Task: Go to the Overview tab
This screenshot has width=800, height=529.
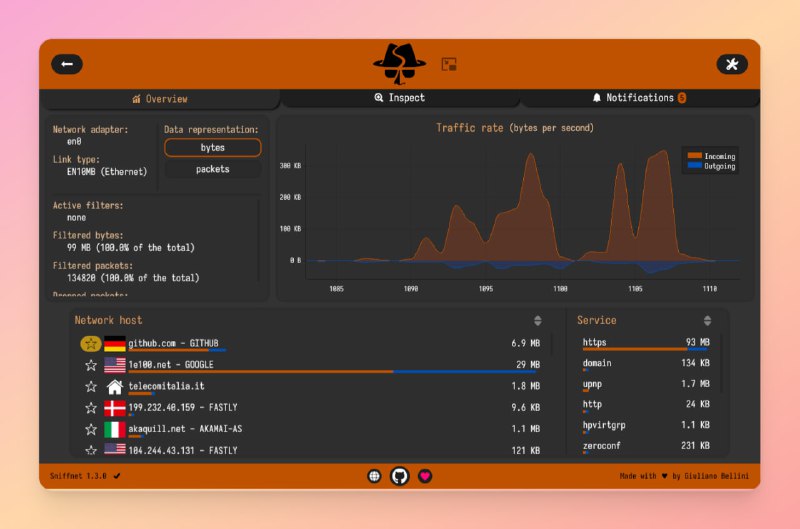Action: 160,99
